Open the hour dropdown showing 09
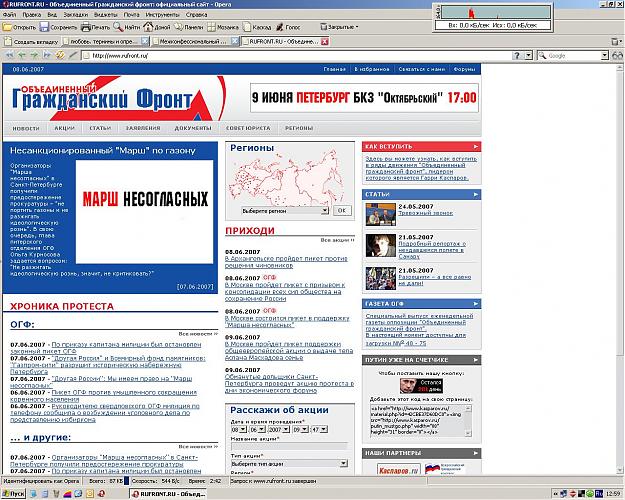This screenshot has height=500, width=625. pos(305,429)
